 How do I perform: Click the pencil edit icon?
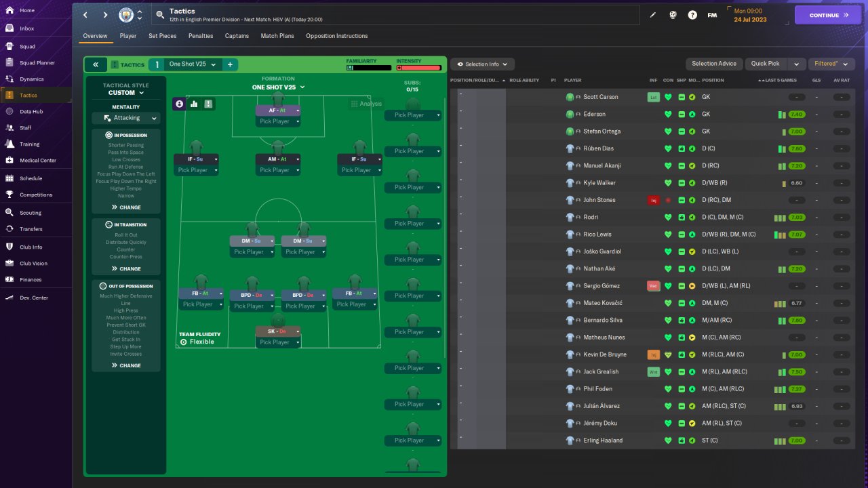click(653, 15)
